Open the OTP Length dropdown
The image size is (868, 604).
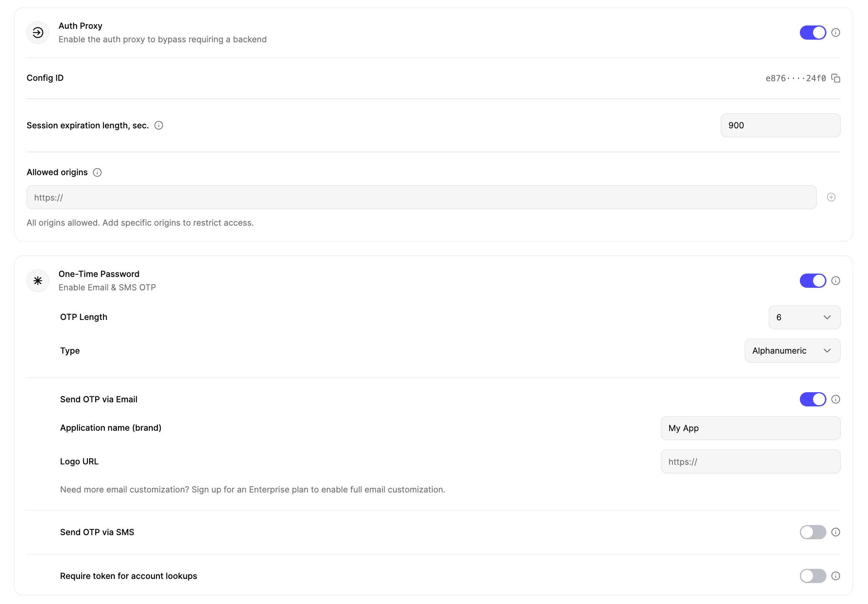click(805, 318)
